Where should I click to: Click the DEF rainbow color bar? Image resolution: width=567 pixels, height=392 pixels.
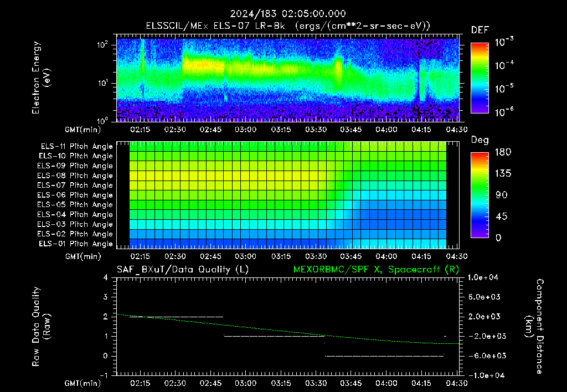click(480, 78)
